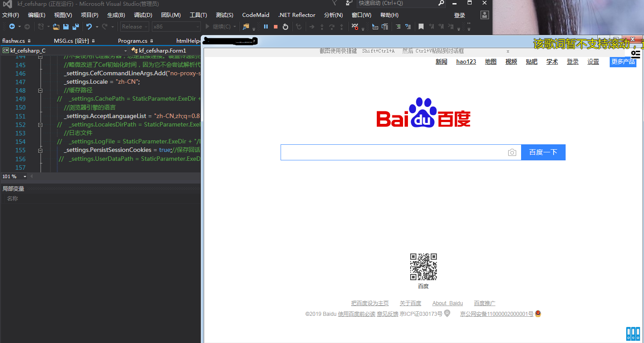Collapse code region at line 155
The image size is (644, 343).
click(41, 151)
